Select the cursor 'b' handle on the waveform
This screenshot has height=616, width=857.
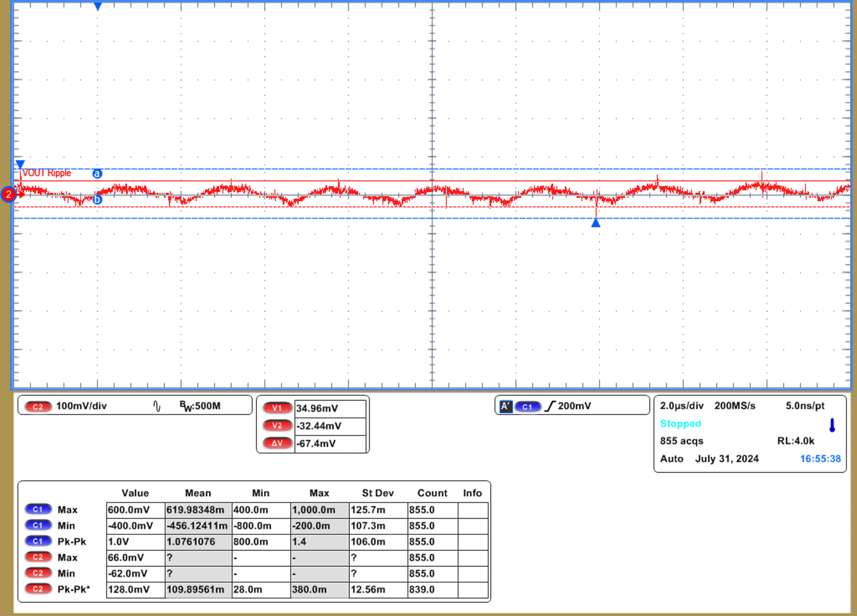pos(97,200)
